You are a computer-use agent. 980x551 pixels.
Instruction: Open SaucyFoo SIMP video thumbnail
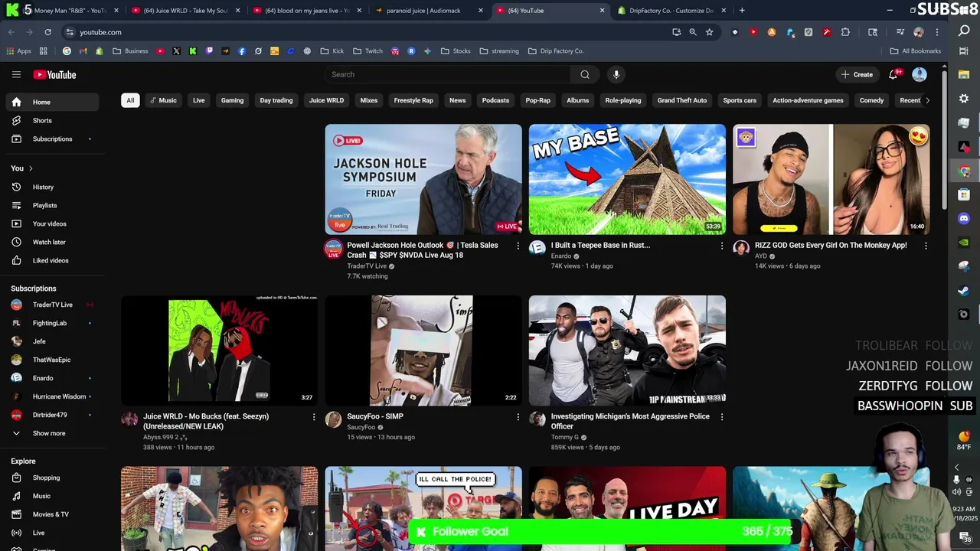[423, 350]
